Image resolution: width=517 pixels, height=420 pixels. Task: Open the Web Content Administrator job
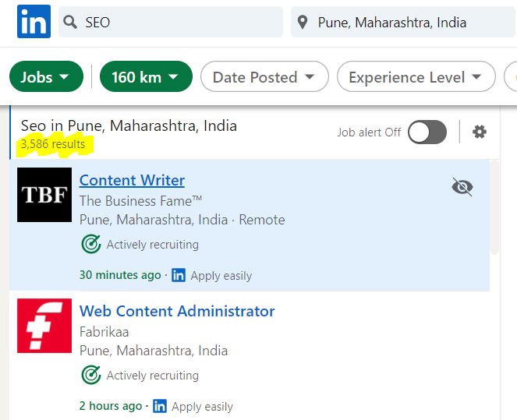click(x=177, y=311)
